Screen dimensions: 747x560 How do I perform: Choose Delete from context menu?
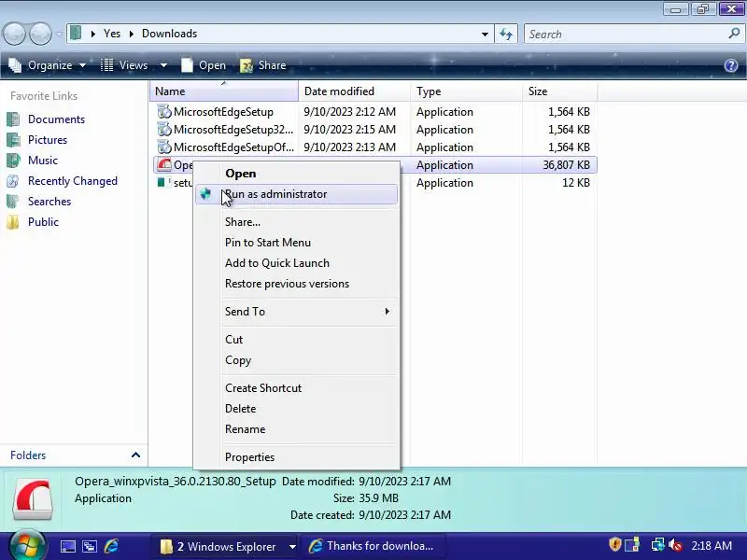[296, 409]
